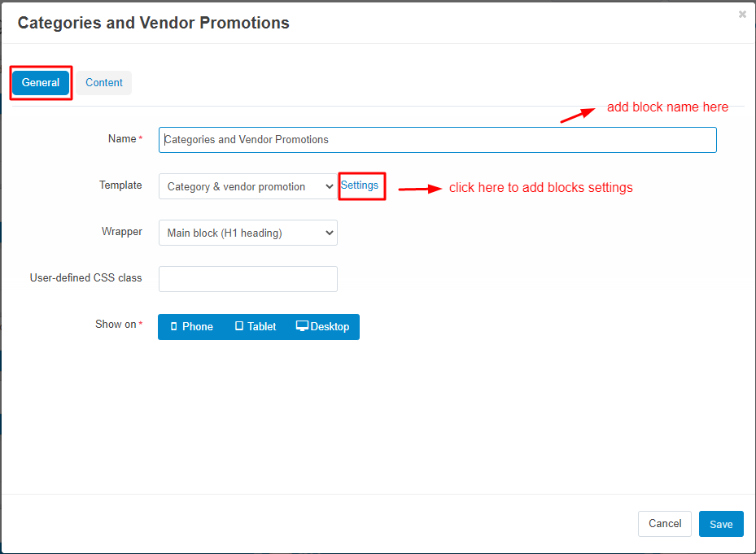Click the chevron on Category & vendor promotion
Image resolution: width=756 pixels, height=554 pixels.
click(x=330, y=186)
